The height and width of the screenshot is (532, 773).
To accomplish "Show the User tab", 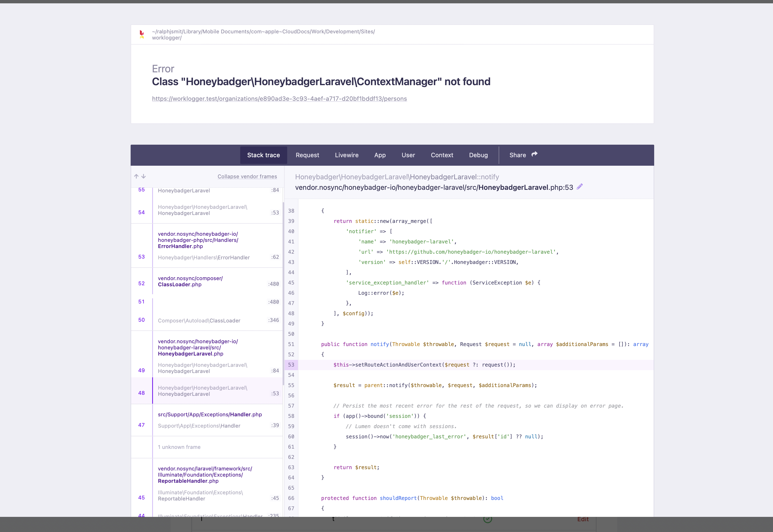I will pos(408,155).
